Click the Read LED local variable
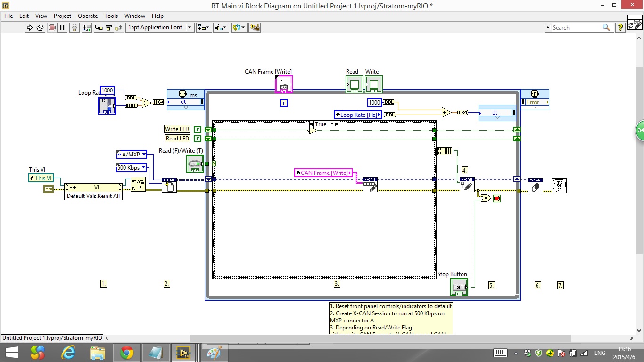Viewport: 644px width, 362px height. 177,139
